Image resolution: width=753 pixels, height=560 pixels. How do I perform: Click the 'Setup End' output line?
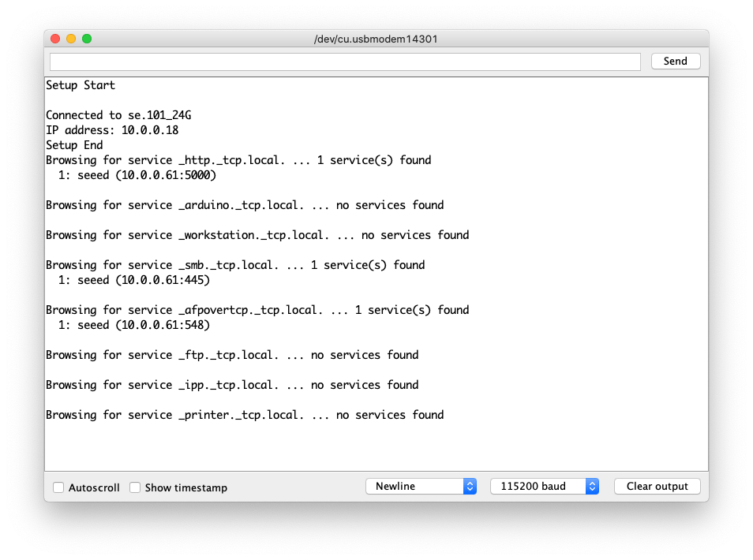pos(74,145)
